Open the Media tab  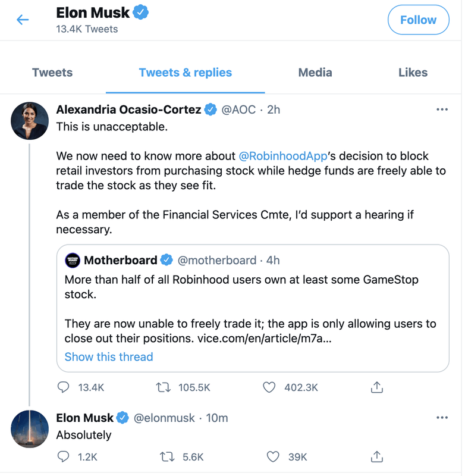315,73
